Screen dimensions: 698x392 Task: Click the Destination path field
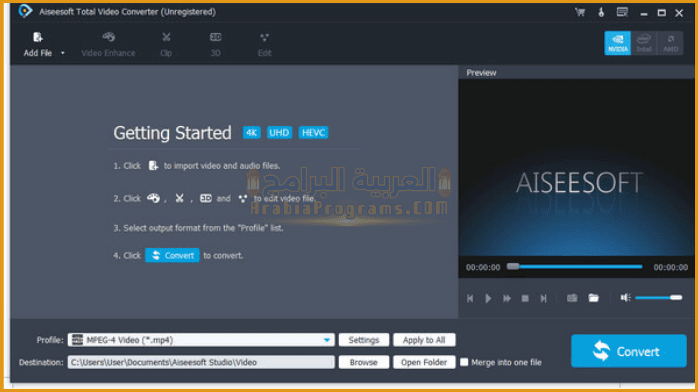point(201,362)
